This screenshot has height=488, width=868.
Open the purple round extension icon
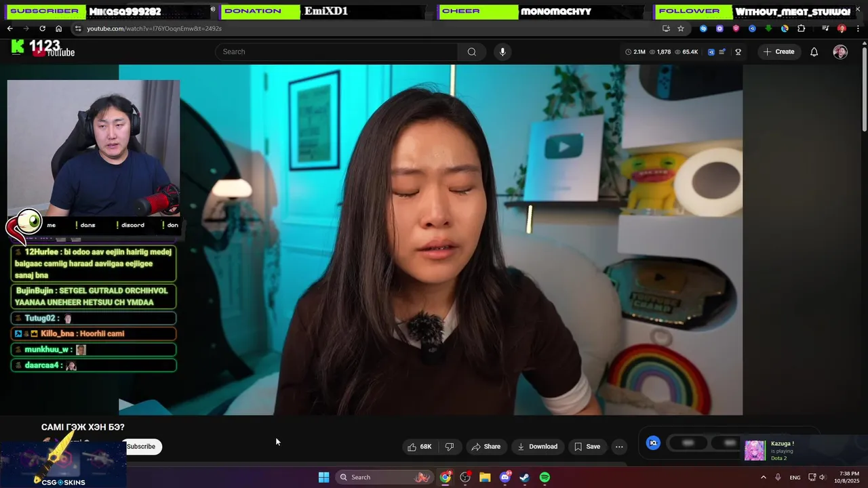(x=719, y=28)
